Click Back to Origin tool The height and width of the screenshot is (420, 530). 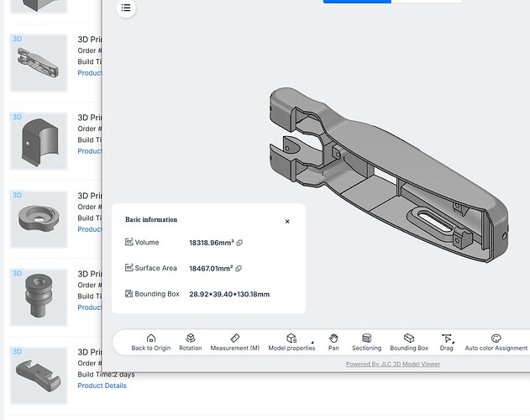pos(150,343)
